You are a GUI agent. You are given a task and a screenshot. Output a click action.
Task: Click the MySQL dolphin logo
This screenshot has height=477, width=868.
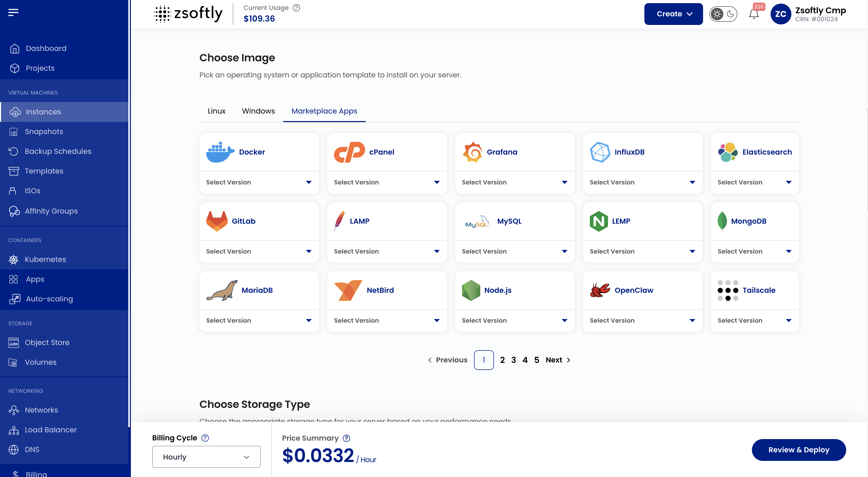pyautogui.click(x=477, y=221)
